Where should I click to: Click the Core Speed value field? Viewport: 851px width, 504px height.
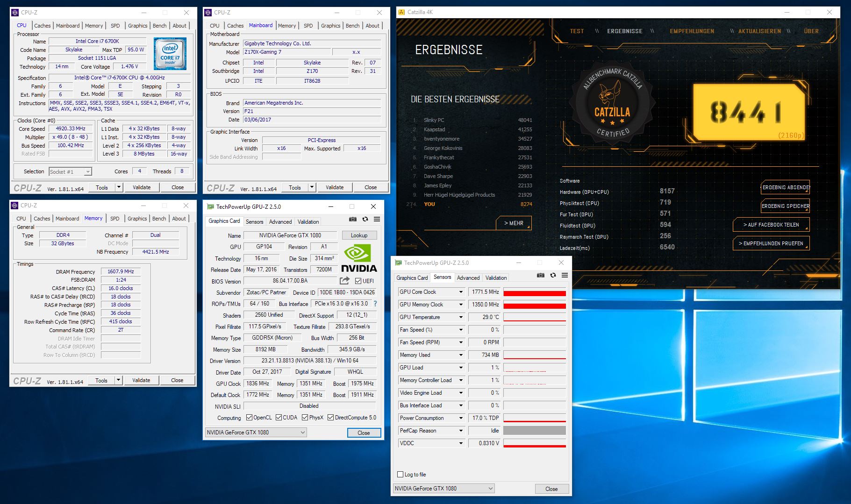tap(71, 129)
